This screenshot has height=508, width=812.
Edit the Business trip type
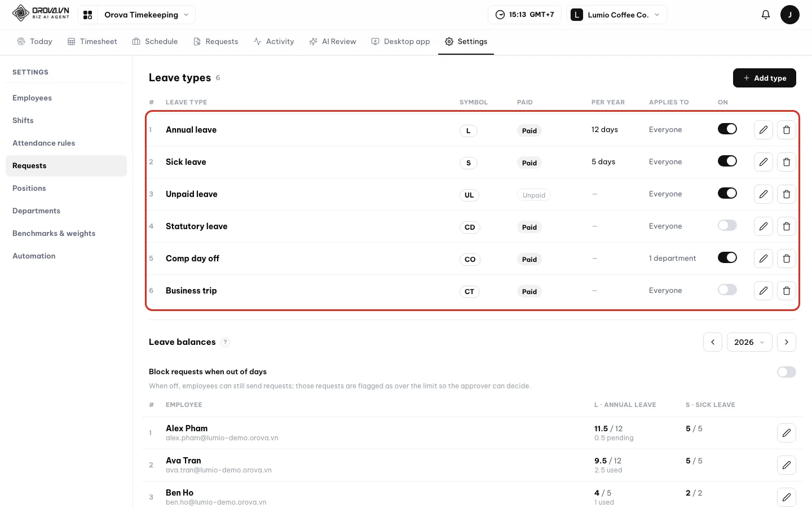pyautogui.click(x=764, y=291)
